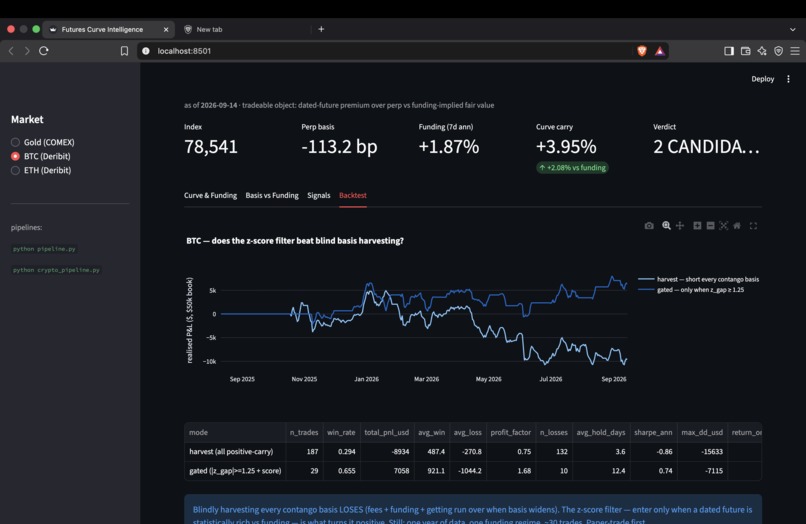The image size is (806, 524).
Task: Click the gated (|z_gap|>=1.25 + score) row cell
Action: point(235,471)
